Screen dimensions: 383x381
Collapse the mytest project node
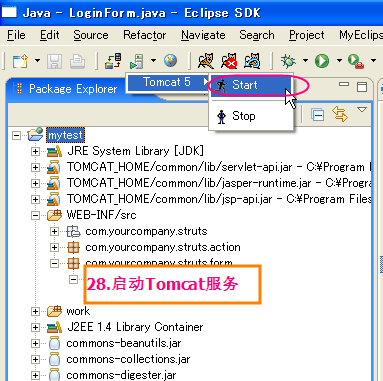tap(16, 135)
